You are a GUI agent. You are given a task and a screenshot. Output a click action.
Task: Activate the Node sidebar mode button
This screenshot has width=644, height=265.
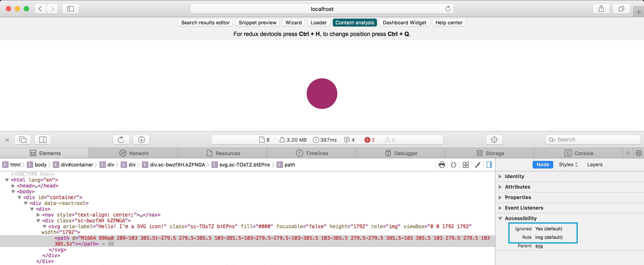pos(543,165)
